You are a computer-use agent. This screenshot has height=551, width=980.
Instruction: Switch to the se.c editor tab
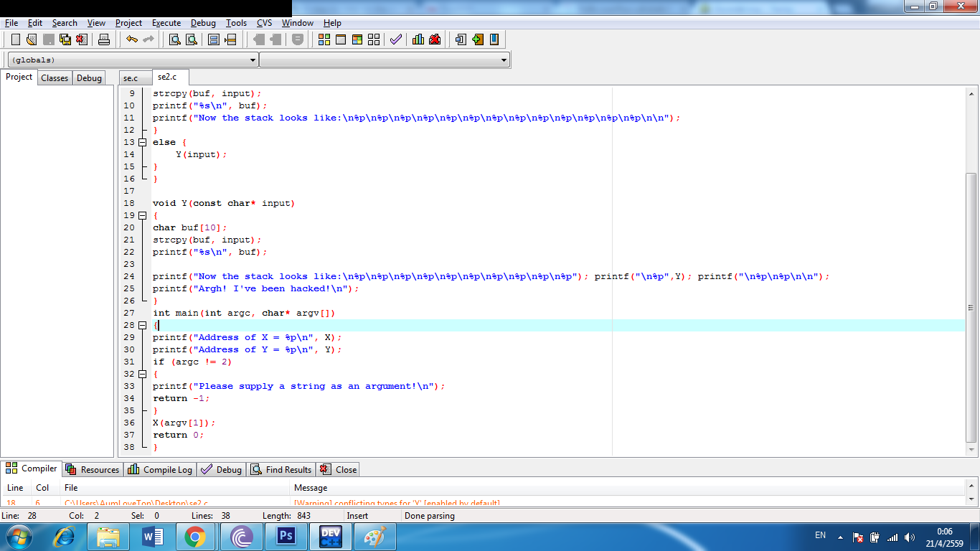coord(131,77)
